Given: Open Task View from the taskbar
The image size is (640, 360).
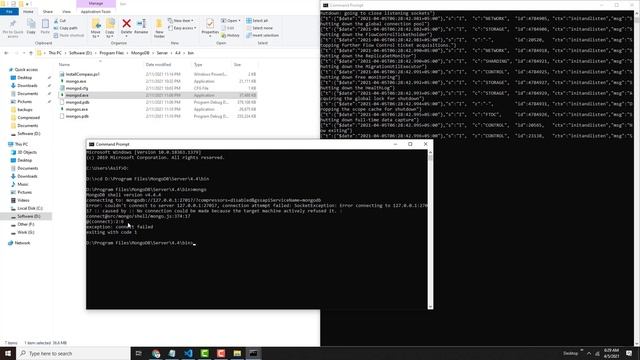Looking at the screenshot, I should click(138, 353).
